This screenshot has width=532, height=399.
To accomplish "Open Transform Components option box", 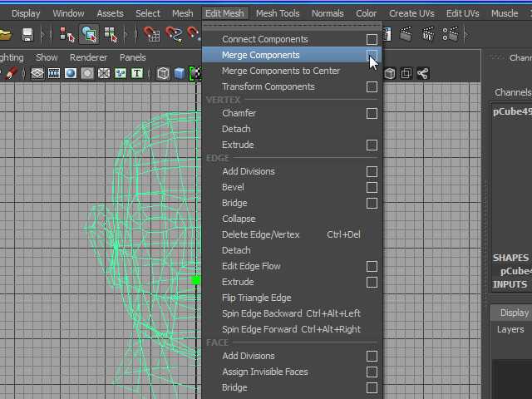I will click(372, 86).
